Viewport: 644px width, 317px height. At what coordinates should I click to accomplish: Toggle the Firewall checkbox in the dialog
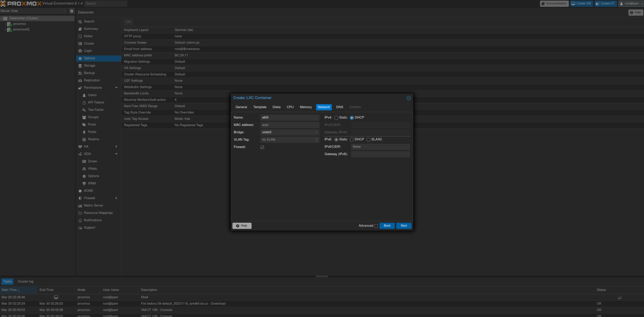point(262,147)
